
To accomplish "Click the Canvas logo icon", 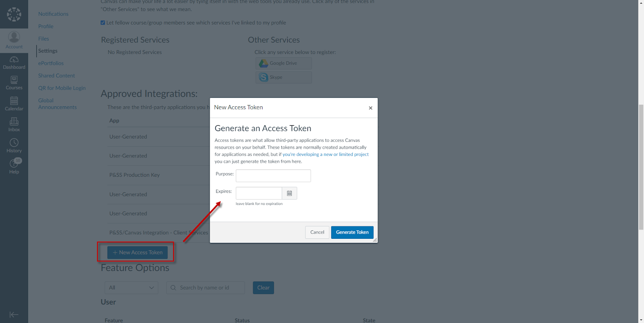I will pyautogui.click(x=14, y=14).
